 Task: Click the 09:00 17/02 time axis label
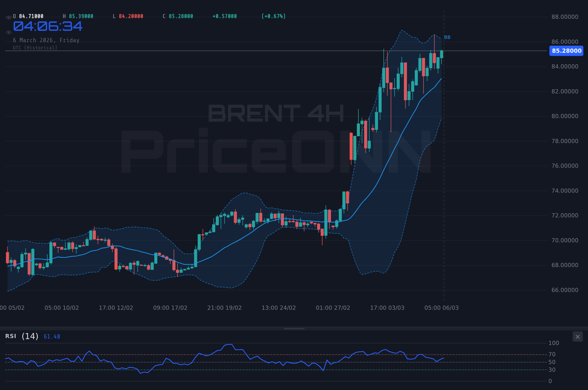tap(170, 308)
